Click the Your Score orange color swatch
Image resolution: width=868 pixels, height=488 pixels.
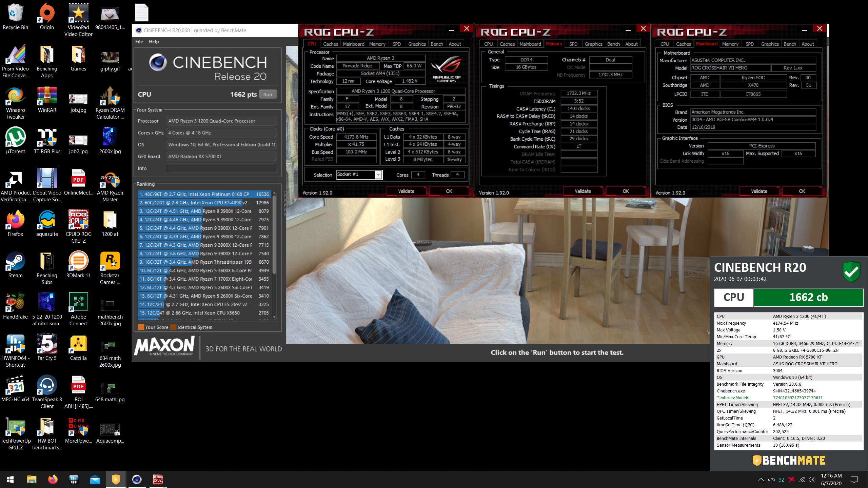141,327
